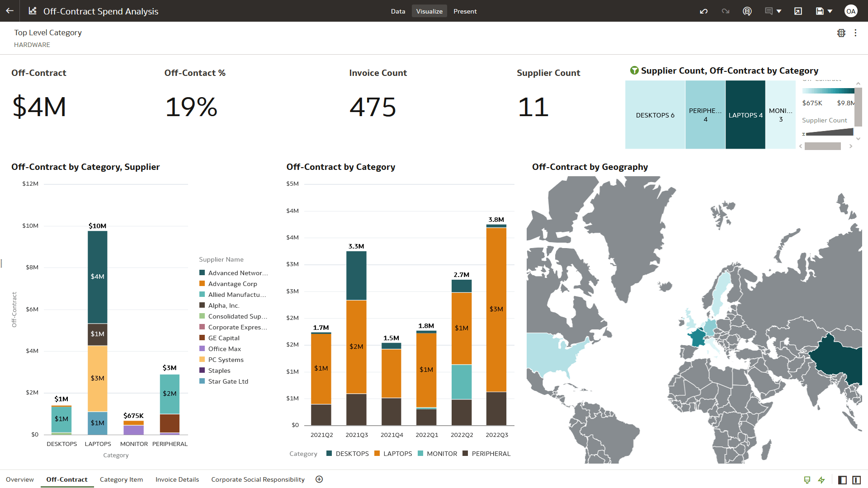Open the filter bar controls icon

841,33
